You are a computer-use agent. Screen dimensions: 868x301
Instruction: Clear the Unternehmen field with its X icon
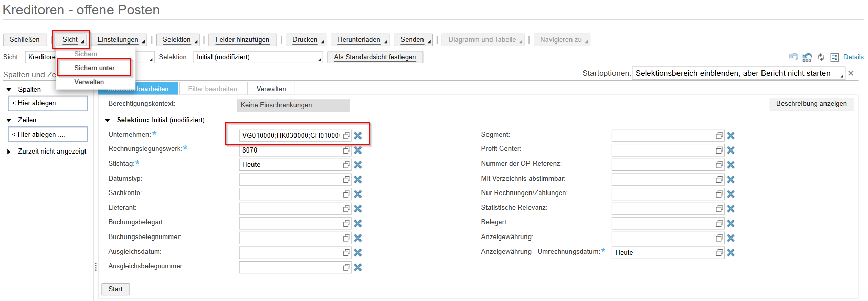[358, 136]
